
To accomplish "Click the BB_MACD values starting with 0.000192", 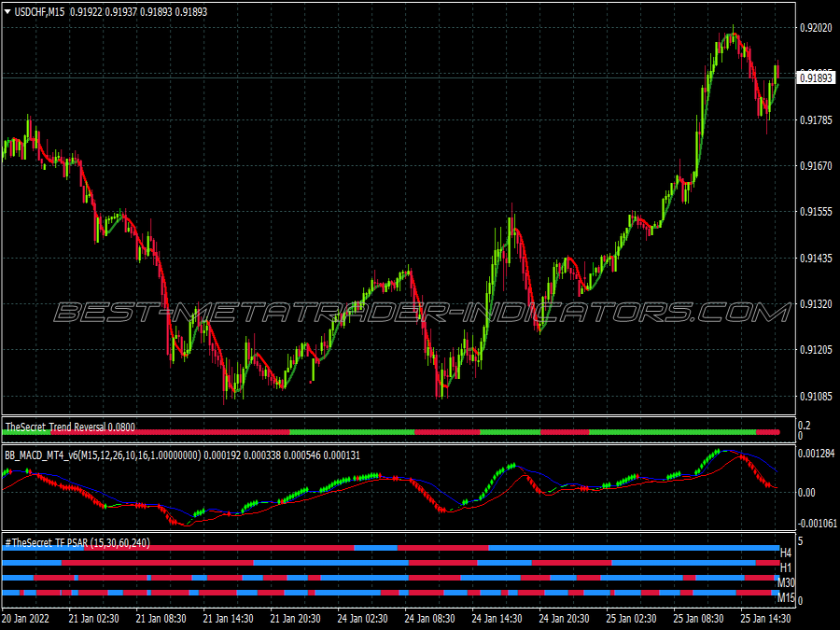I will pos(282,455).
